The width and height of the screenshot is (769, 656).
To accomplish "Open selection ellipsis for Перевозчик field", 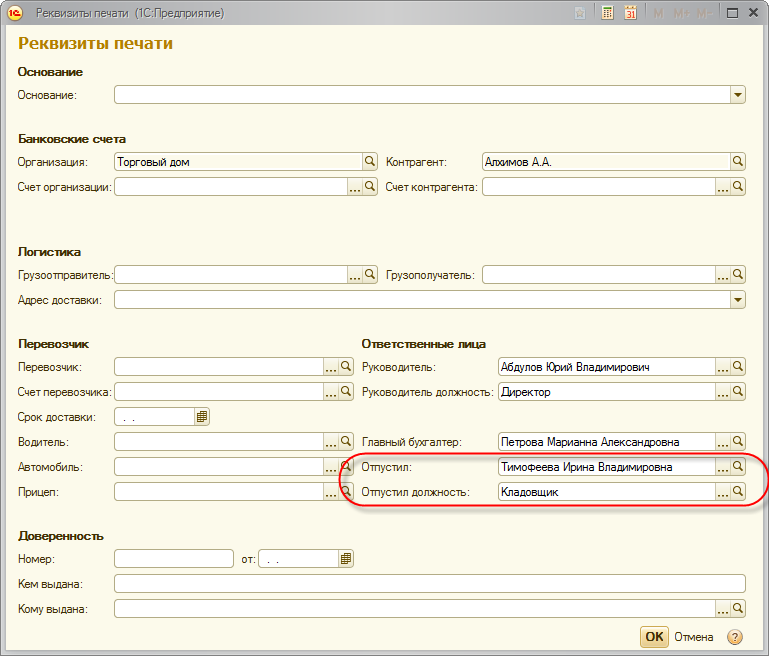I will 331,367.
